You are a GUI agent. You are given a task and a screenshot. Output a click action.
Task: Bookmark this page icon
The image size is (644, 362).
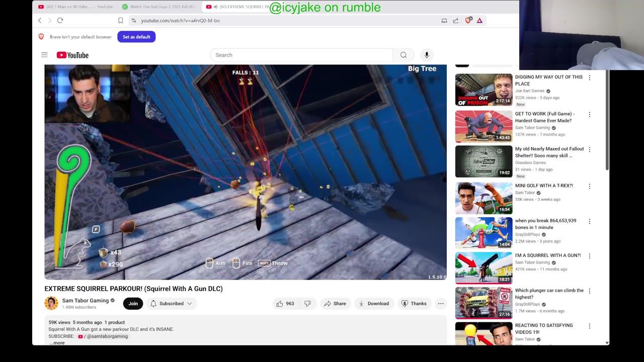pos(120,21)
